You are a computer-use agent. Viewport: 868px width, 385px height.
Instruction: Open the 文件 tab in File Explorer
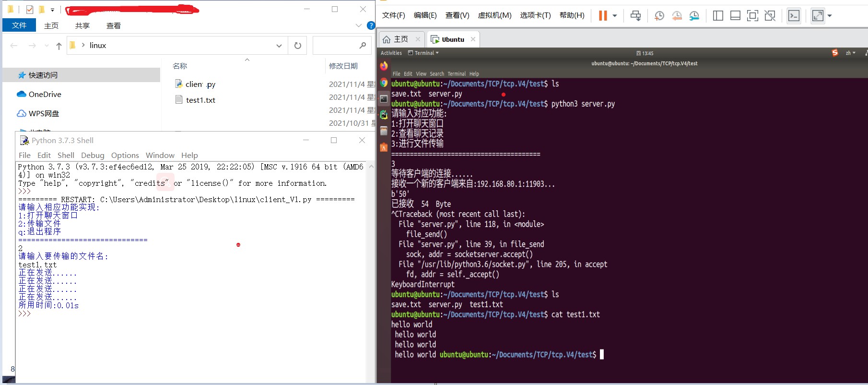[19, 25]
